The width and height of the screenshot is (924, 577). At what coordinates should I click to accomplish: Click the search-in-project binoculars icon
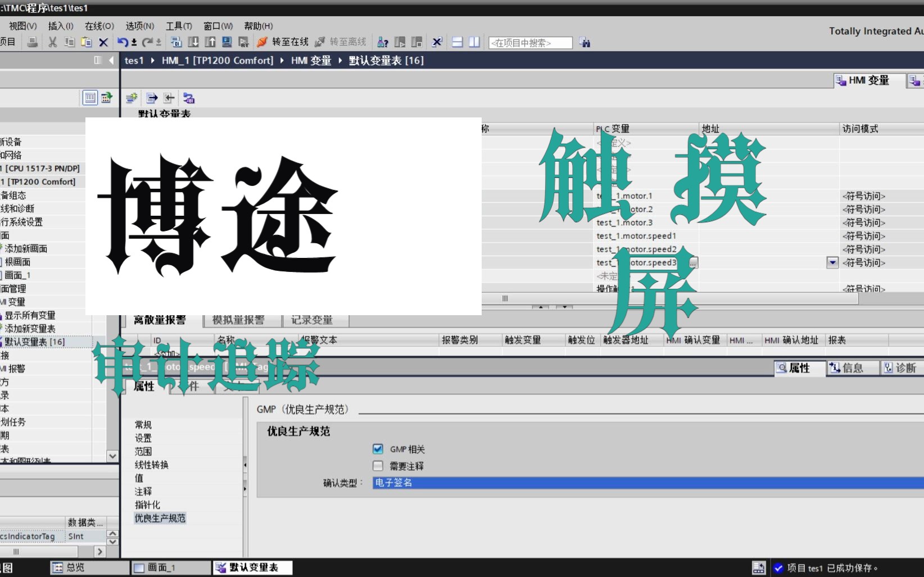(x=585, y=43)
